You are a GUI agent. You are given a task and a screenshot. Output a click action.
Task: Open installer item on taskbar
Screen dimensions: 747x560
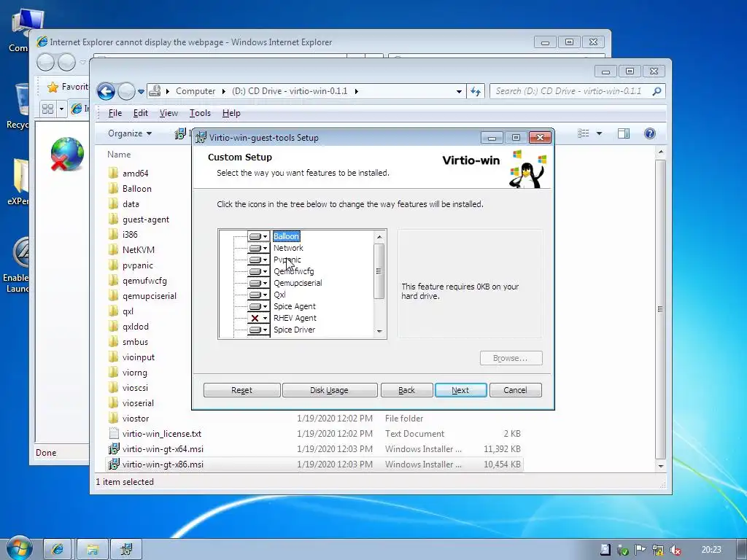(127, 550)
